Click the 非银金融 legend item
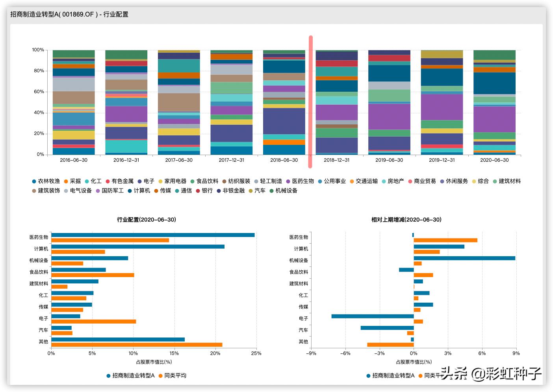This screenshot has height=392, width=553. click(230, 190)
